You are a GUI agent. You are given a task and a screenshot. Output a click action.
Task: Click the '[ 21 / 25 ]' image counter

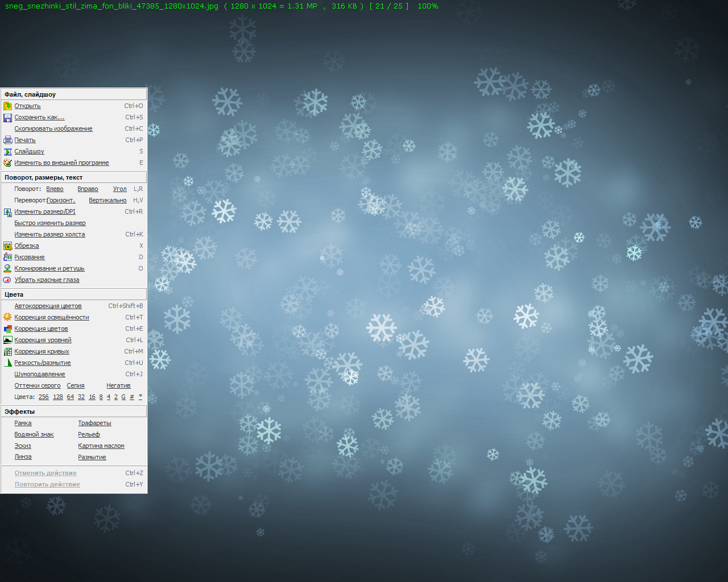click(x=389, y=6)
